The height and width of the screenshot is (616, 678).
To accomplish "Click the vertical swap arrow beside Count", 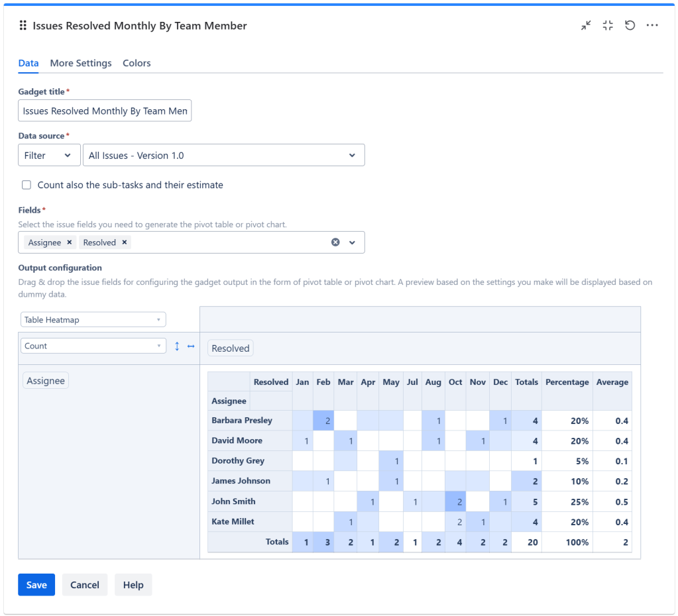I will [x=176, y=346].
